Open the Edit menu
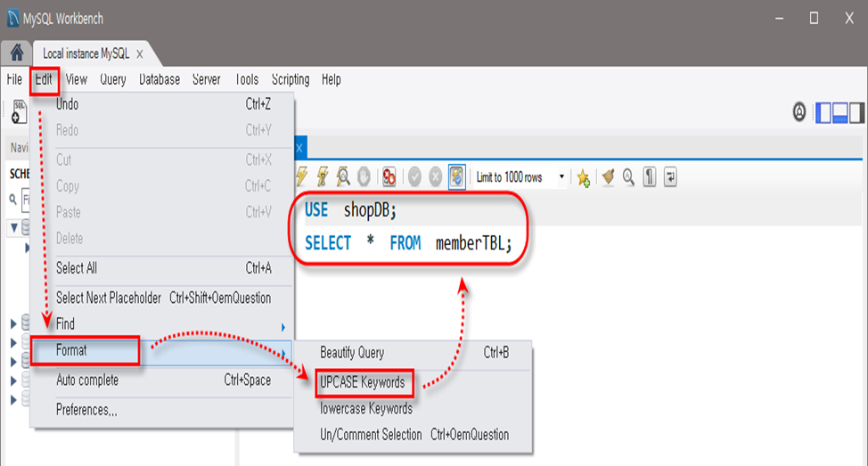Image resolution: width=868 pixels, height=466 pixels. 44,79
